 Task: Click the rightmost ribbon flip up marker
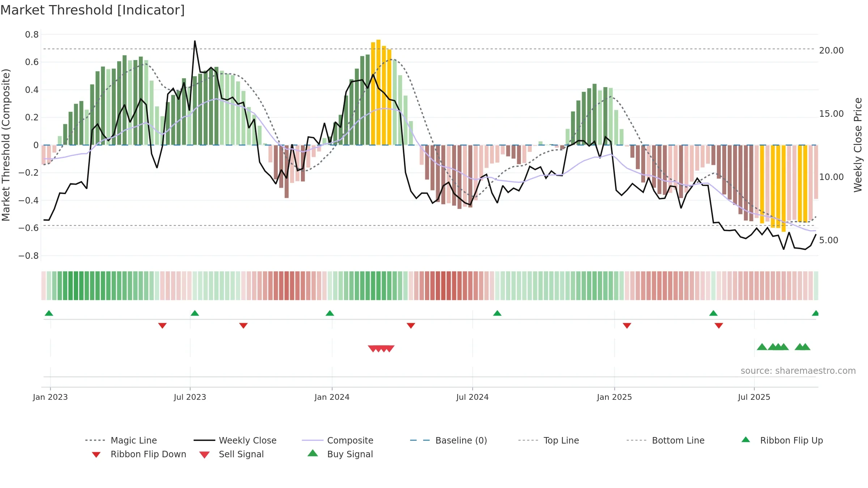pyautogui.click(x=815, y=313)
